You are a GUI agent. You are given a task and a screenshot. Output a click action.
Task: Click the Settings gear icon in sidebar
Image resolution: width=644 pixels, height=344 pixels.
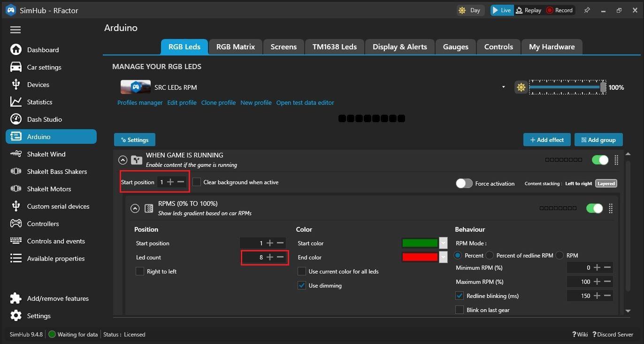pyautogui.click(x=16, y=316)
